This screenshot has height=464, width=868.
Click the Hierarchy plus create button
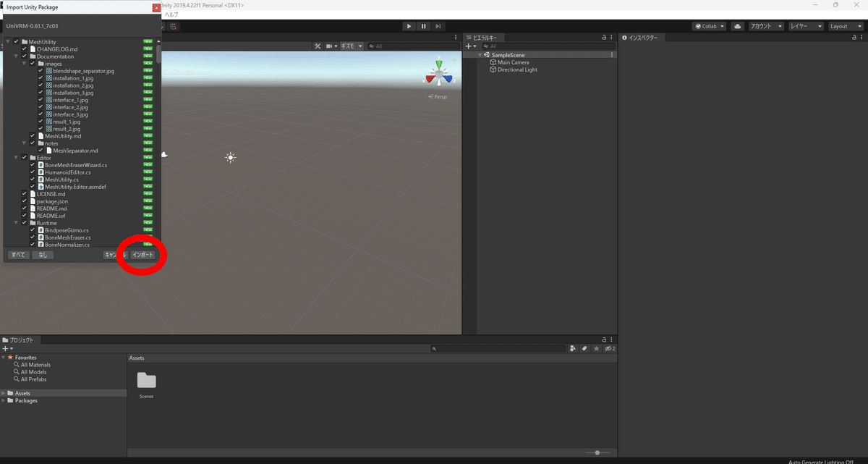point(469,46)
